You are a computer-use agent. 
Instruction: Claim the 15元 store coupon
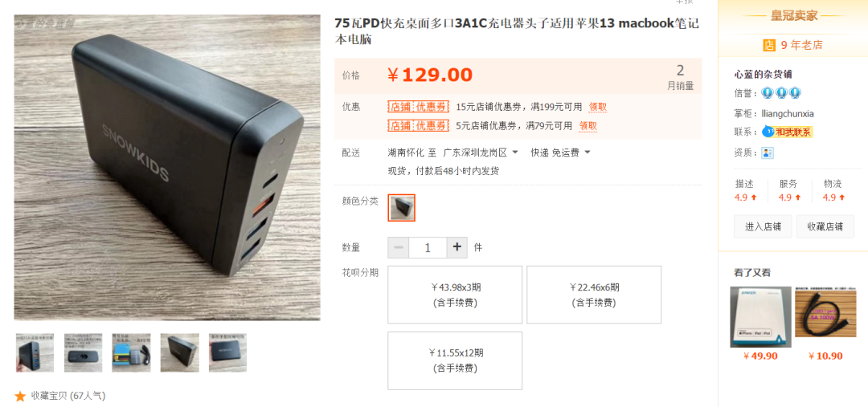[x=598, y=107]
